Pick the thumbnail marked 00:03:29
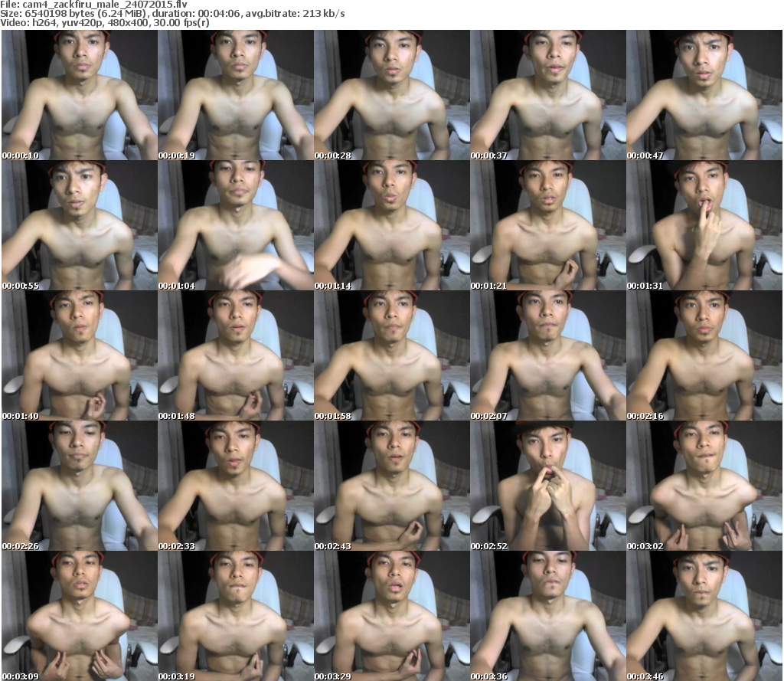784x681 pixels. coord(392,616)
